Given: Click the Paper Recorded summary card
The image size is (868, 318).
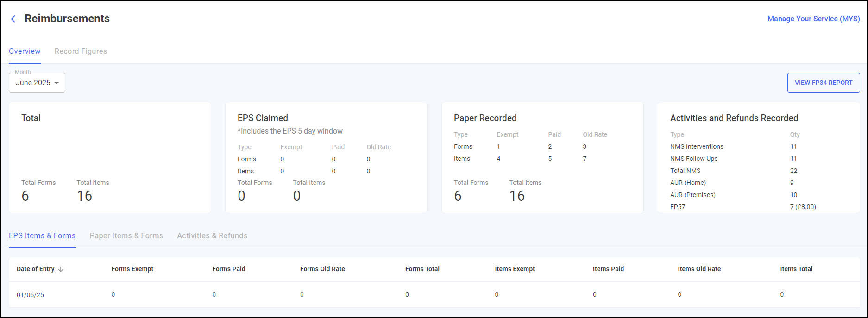Looking at the screenshot, I should [542, 158].
